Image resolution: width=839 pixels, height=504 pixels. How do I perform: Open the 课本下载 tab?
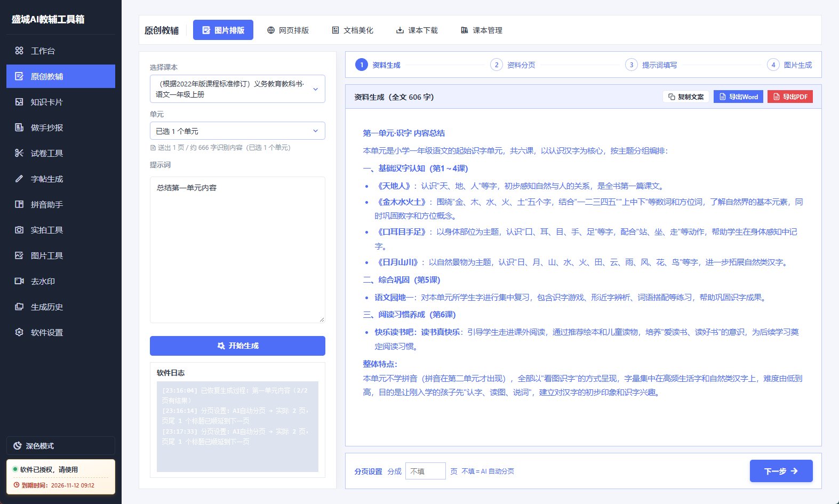417,30
